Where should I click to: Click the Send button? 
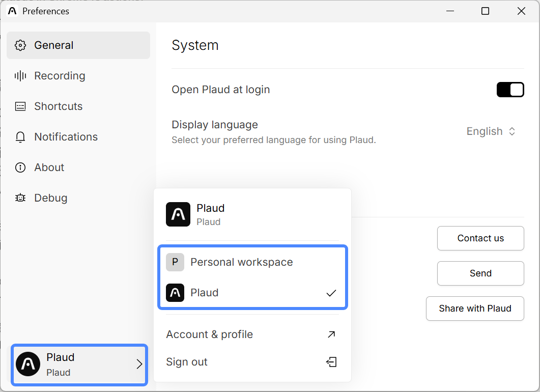480,273
